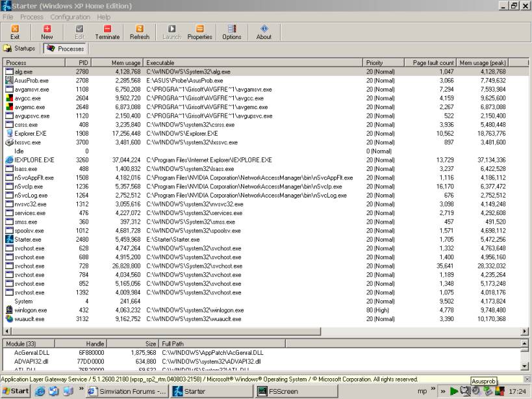Click the Exit toolbar icon

pyautogui.click(x=14, y=32)
